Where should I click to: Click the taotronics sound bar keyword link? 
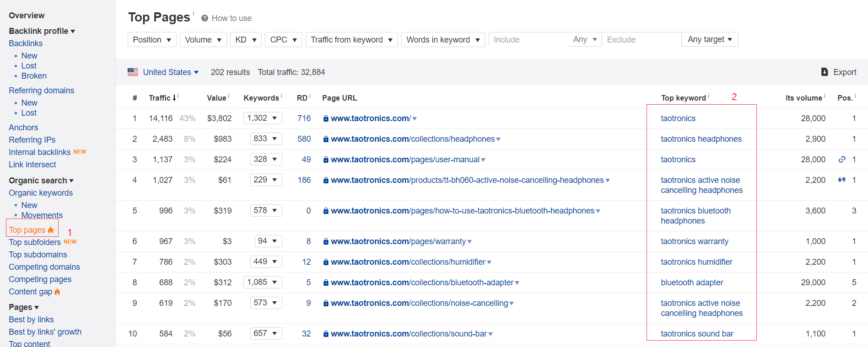pyautogui.click(x=697, y=334)
